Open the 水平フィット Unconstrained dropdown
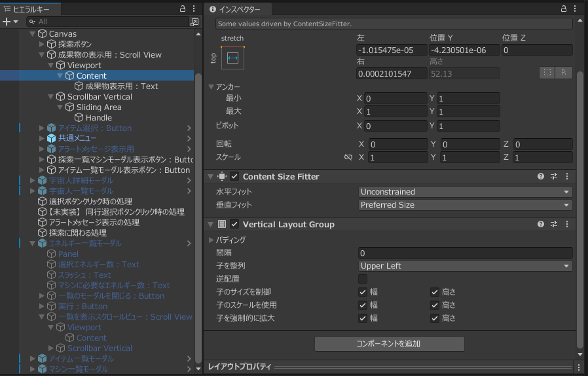The height and width of the screenshot is (376, 588). pyautogui.click(x=465, y=192)
